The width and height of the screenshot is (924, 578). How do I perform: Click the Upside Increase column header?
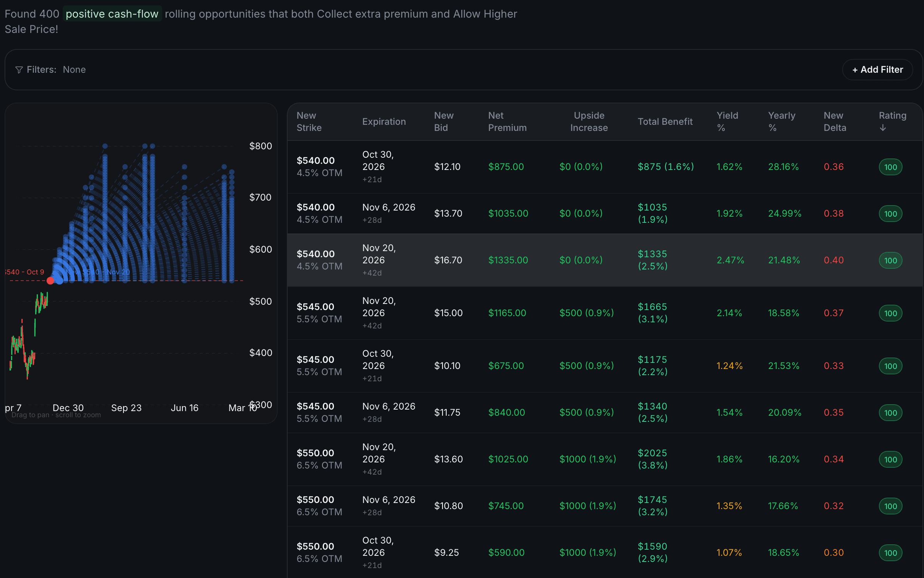pyautogui.click(x=589, y=121)
